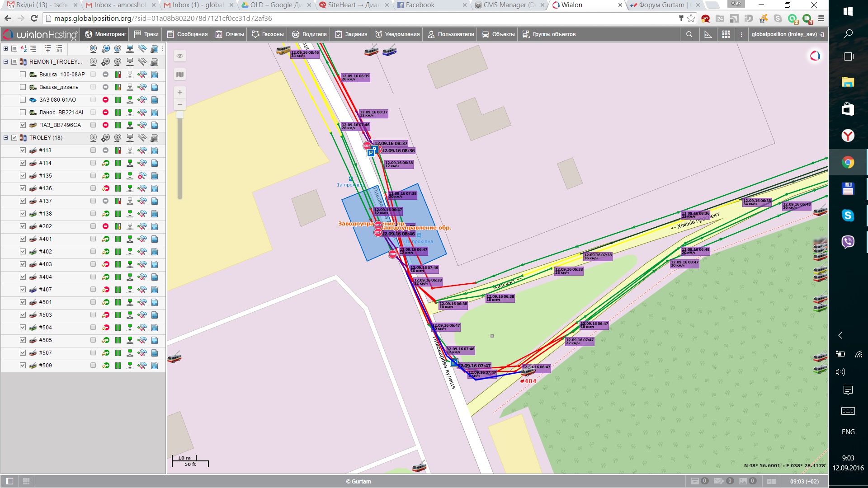Collapse the TROLEY (18) group

pyautogui.click(x=5, y=138)
